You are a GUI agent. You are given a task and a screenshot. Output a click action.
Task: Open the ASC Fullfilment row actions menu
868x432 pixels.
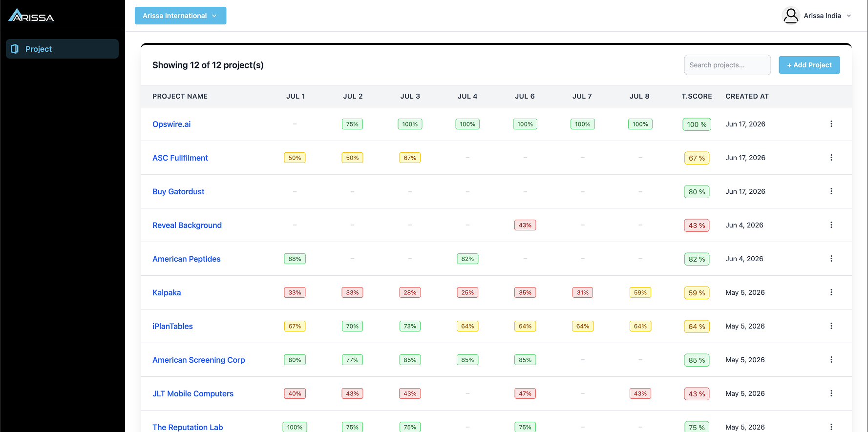[831, 158]
